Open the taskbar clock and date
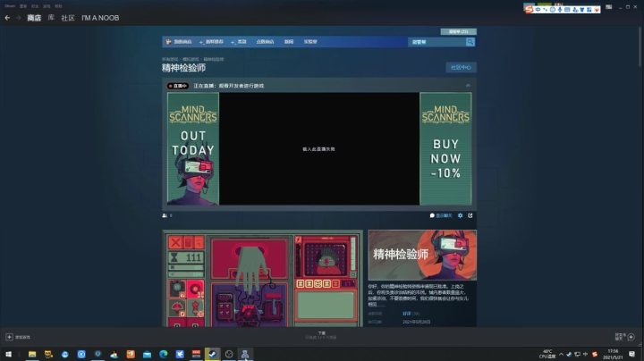Viewport: 644px width, 361px height. pos(613,354)
